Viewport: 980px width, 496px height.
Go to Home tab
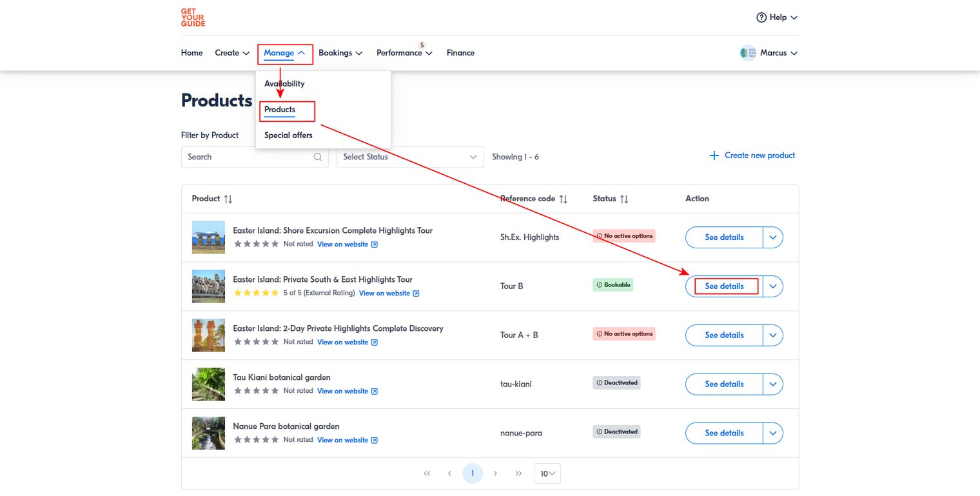tap(191, 53)
